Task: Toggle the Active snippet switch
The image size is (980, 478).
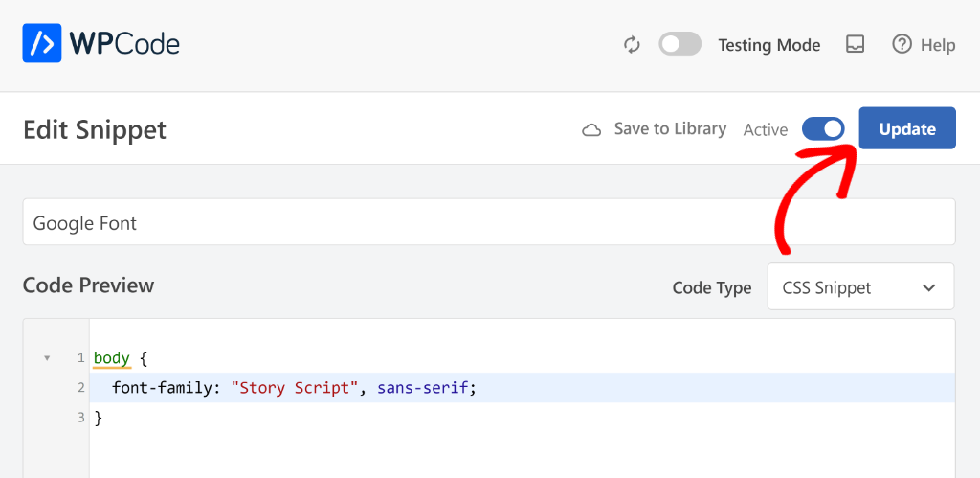Action: [x=823, y=129]
